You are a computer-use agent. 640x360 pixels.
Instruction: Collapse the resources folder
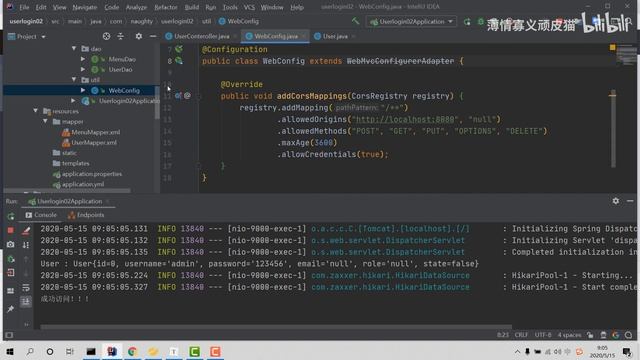point(36,111)
